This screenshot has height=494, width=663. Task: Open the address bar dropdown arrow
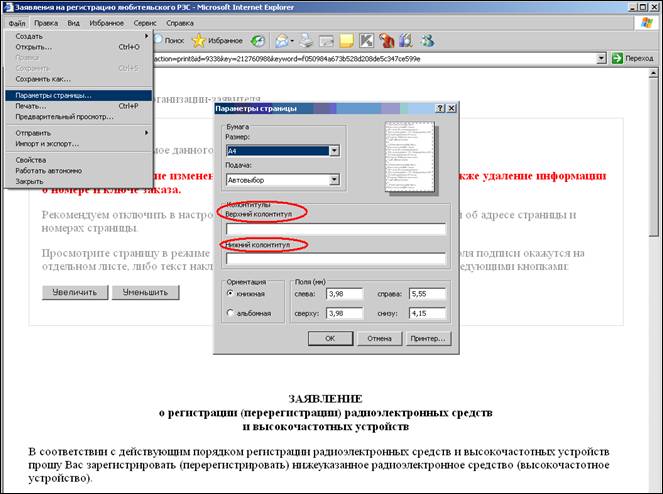pyautogui.click(x=601, y=58)
